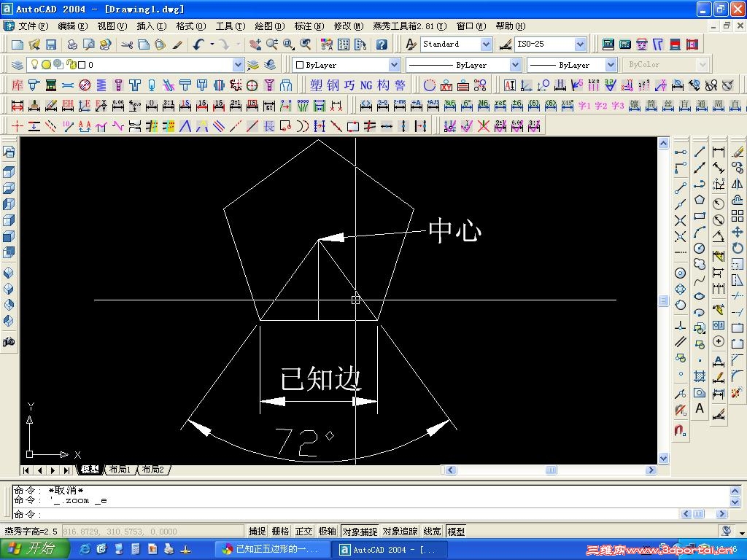Viewport: 747px width, 560px height.
Task: Select the Rectangle draw tool
Action: coord(700,216)
